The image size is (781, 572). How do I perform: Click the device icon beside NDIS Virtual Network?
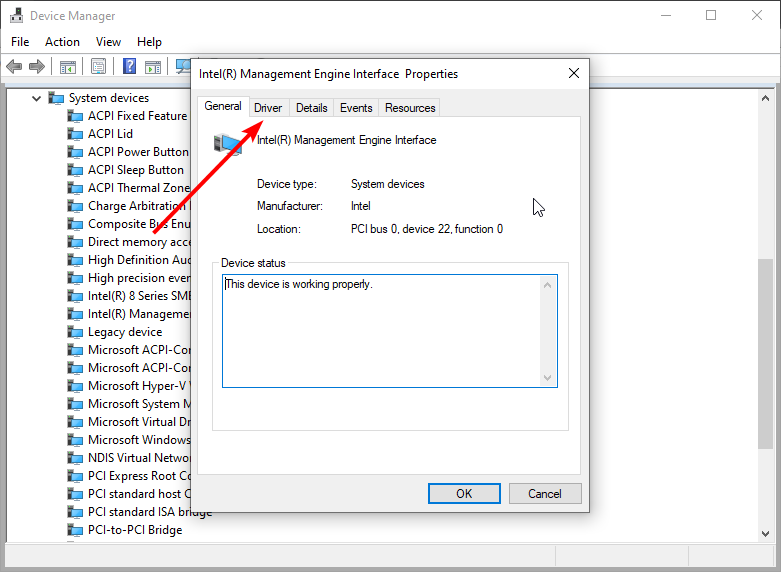click(x=75, y=458)
